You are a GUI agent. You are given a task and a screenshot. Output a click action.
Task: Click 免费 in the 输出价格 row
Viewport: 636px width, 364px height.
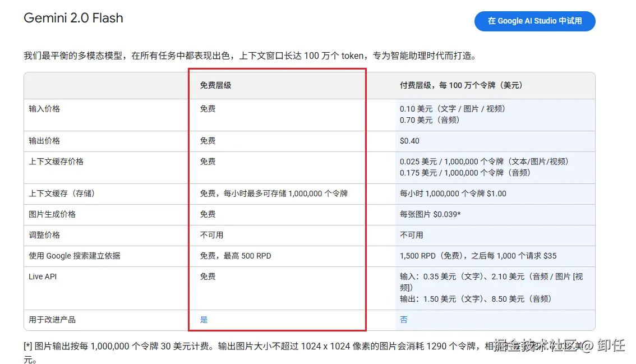[208, 141]
